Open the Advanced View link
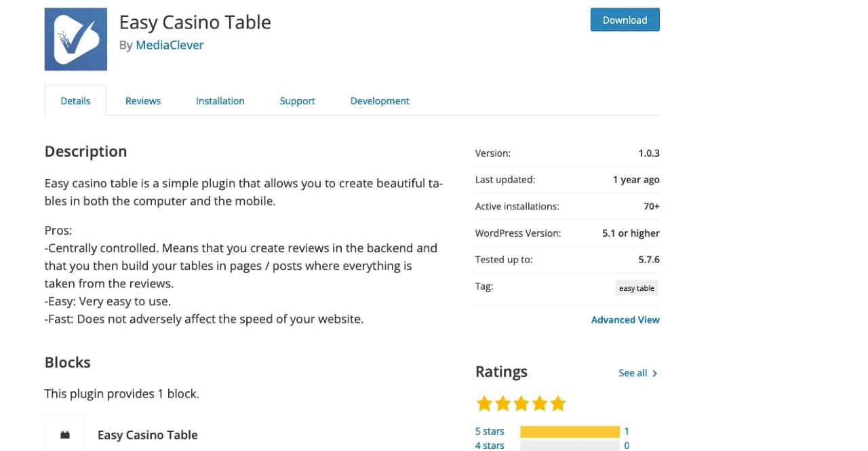Screen dimensions: 868x451 [x=625, y=319]
